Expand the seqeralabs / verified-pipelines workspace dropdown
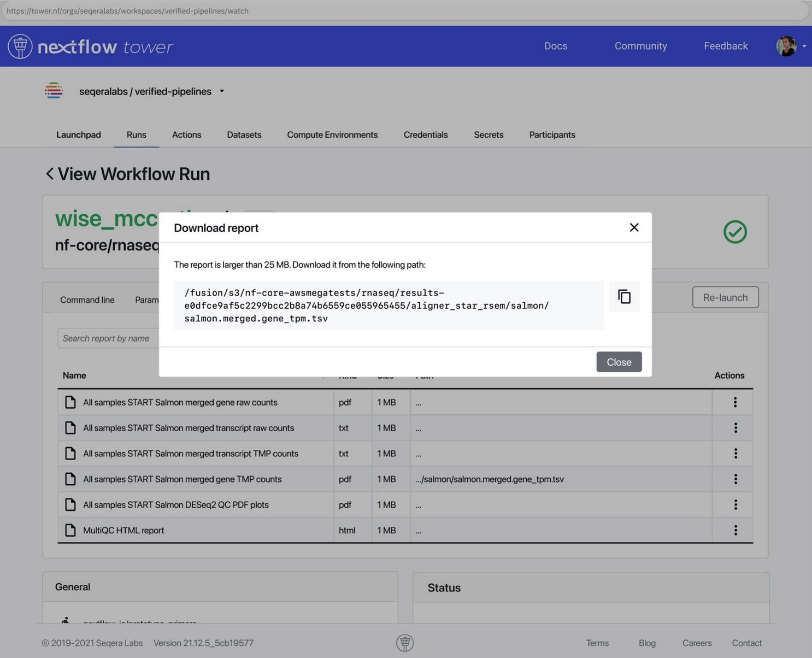The height and width of the screenshot is (658, 812). (x=222, y=91)
